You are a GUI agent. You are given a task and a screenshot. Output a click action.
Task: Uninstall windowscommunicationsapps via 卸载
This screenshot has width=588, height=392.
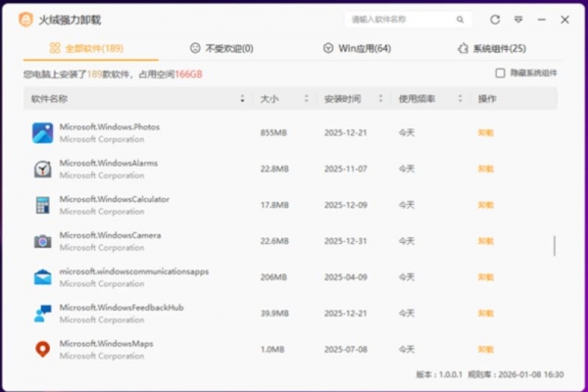click(486, 277)
